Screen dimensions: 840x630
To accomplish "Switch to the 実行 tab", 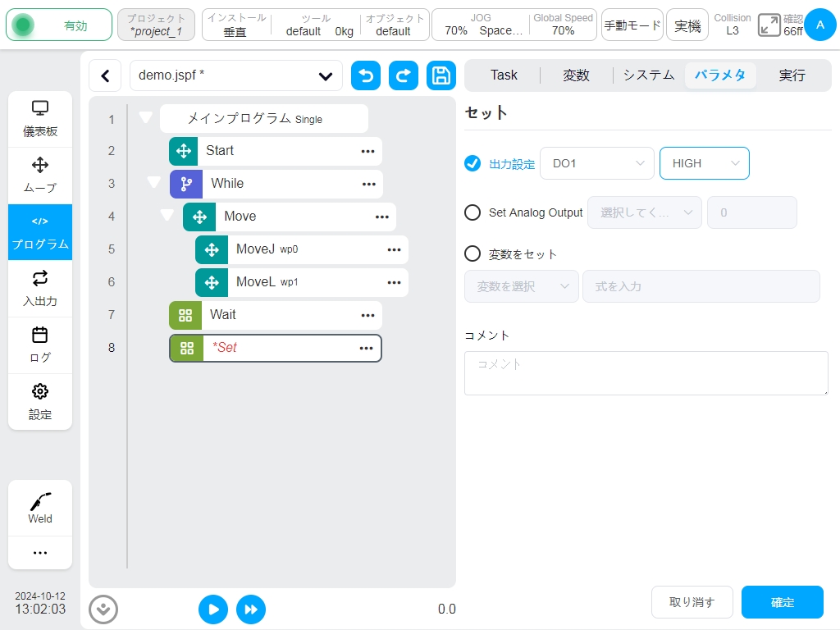I will (792, 75).
